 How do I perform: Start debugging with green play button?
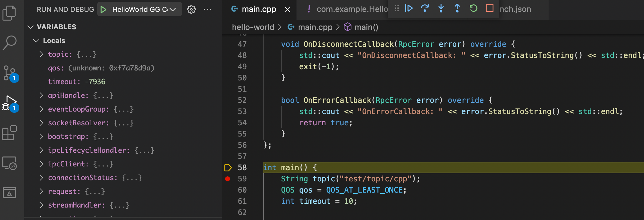click(104, 10)
